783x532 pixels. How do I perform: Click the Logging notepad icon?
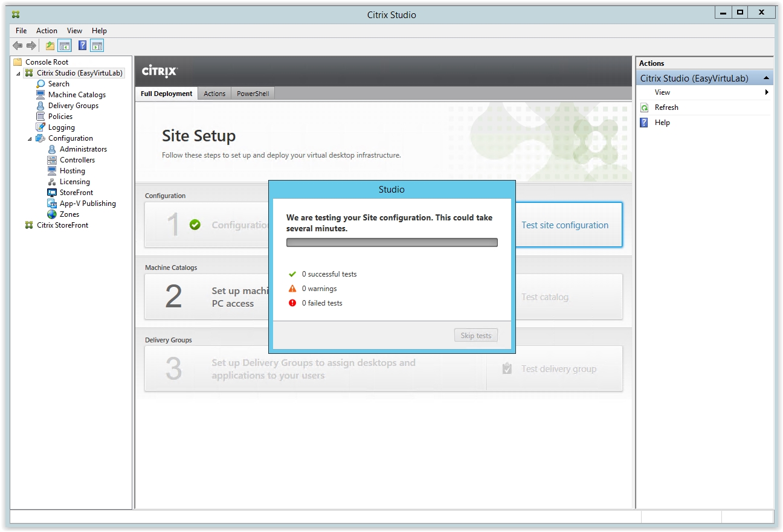coord(40,127)
